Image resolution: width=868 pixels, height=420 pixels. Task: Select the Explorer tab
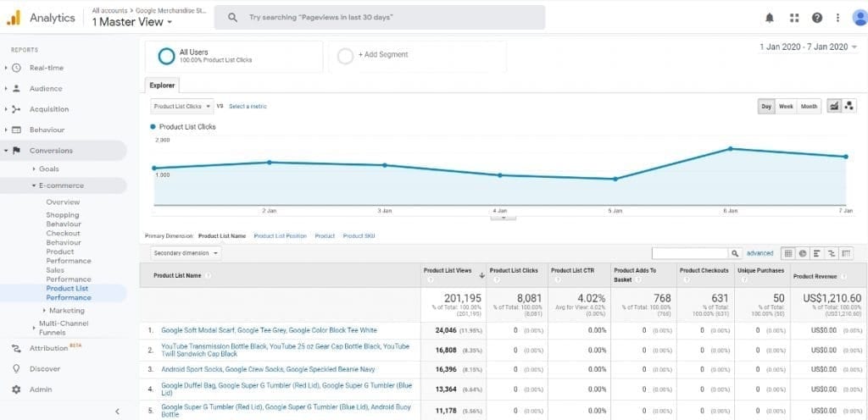click(x=162, y=86)
